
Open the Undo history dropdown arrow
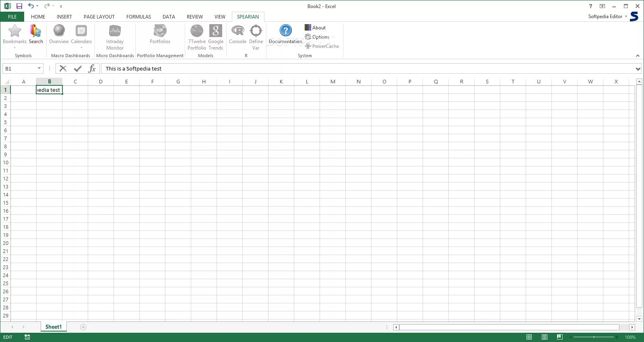(37, 6)
